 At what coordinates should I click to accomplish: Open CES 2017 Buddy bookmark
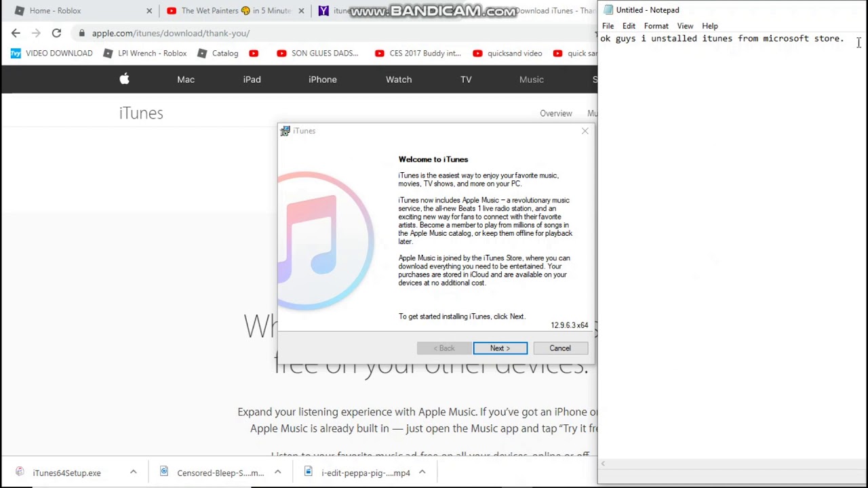[417, 53]
